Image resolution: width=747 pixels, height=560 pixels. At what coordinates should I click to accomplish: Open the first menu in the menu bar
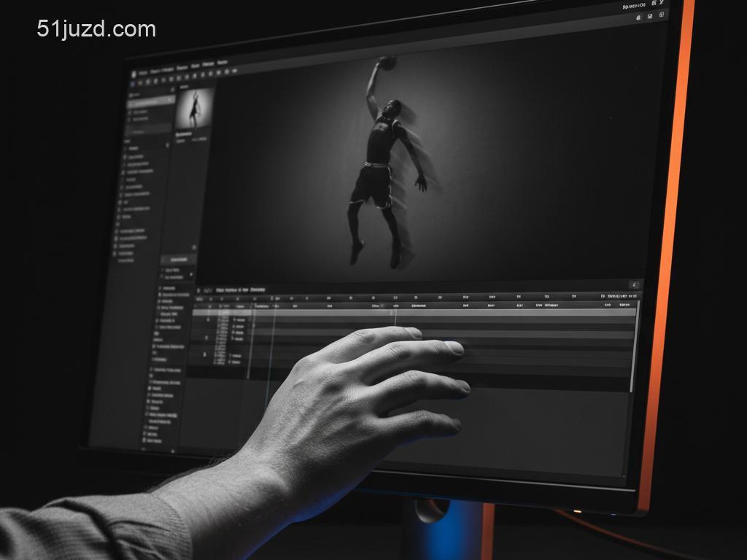coord(143,73)
